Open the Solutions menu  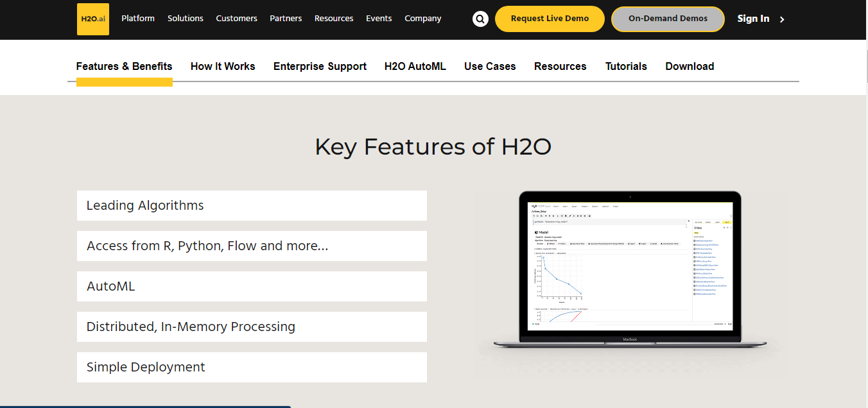click(x=186, y=19)
